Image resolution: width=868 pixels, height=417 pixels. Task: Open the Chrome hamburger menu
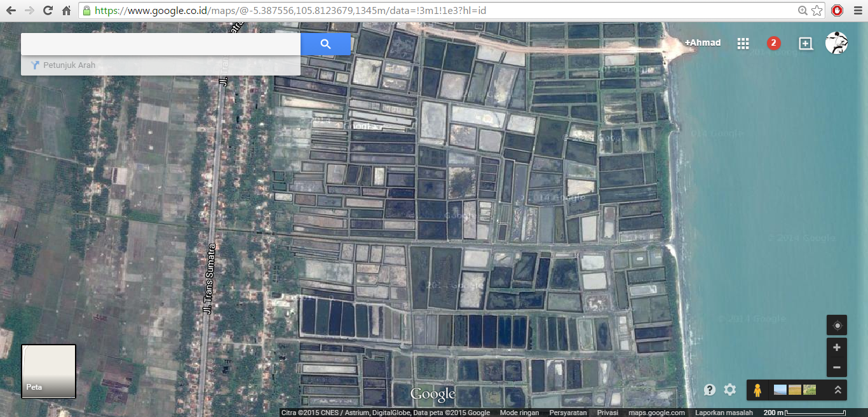pyautogui.click(x=857, y=11)
